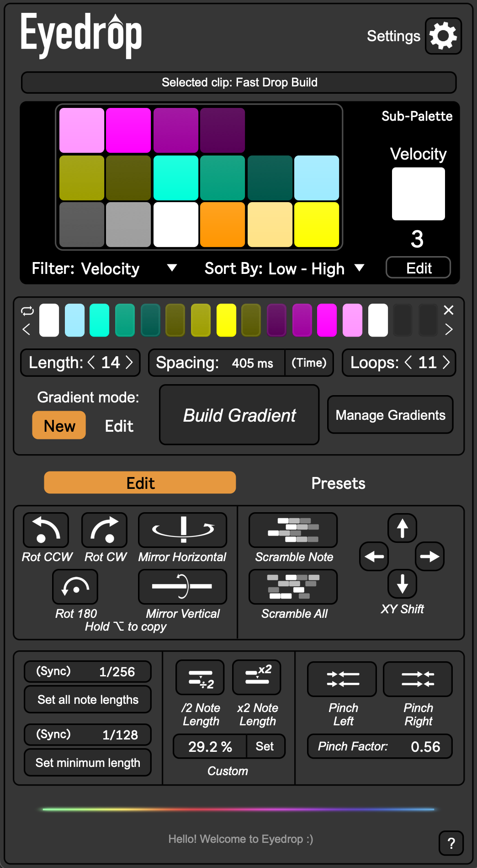Click Sub-Palette Edit button
The height and width of the screenshot is (868, 477).
pos(418,268)
